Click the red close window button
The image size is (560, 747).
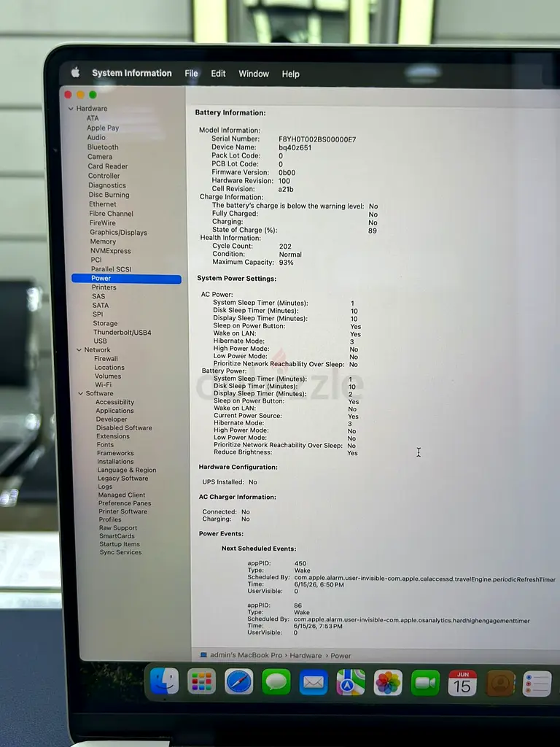tap(68, 94)
